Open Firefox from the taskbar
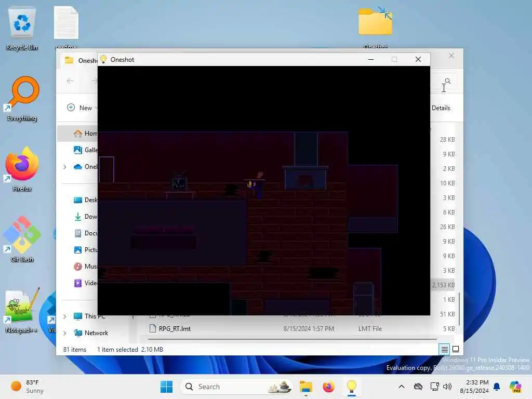The image size is (532, 399). point(328,387)
